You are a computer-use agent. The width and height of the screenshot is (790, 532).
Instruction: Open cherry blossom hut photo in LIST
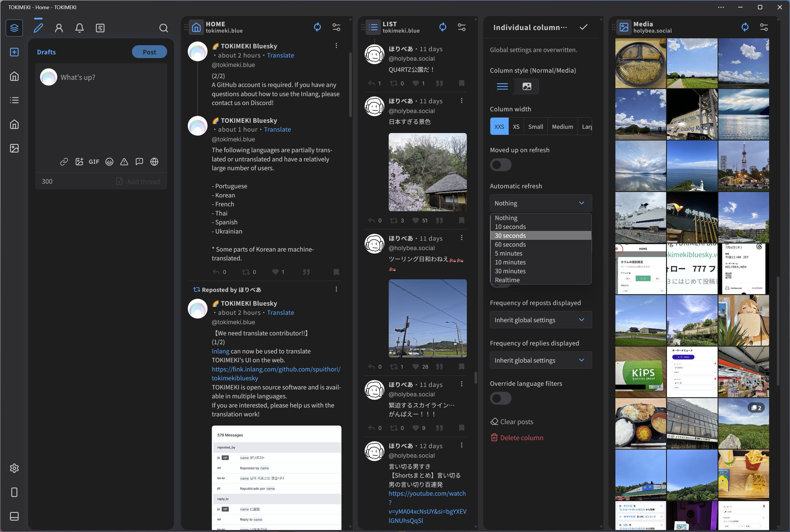[427, 172]
